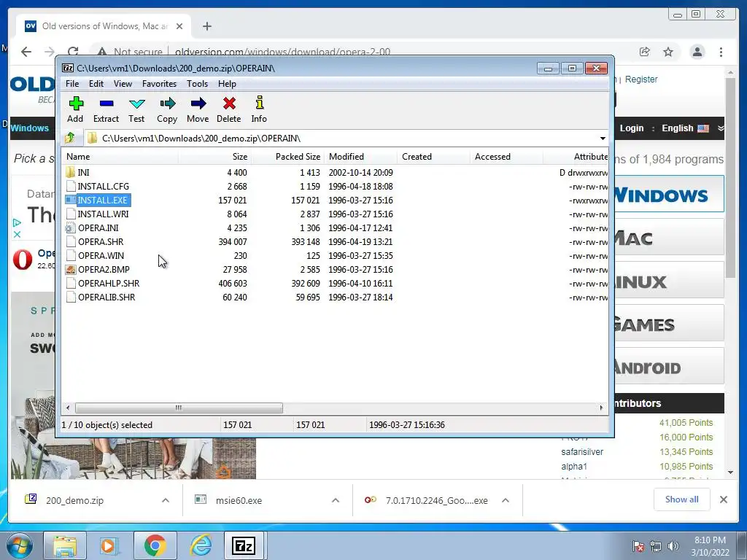Select the INSTALL.CFG file
Image resolution: width=747 pixels, height=560 pixels.
coord(103,186)
